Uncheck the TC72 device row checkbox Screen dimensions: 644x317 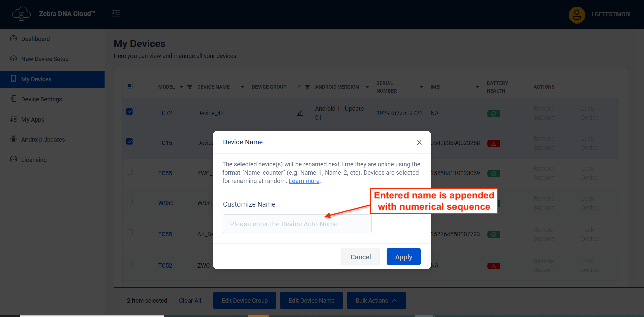(129, 111)
